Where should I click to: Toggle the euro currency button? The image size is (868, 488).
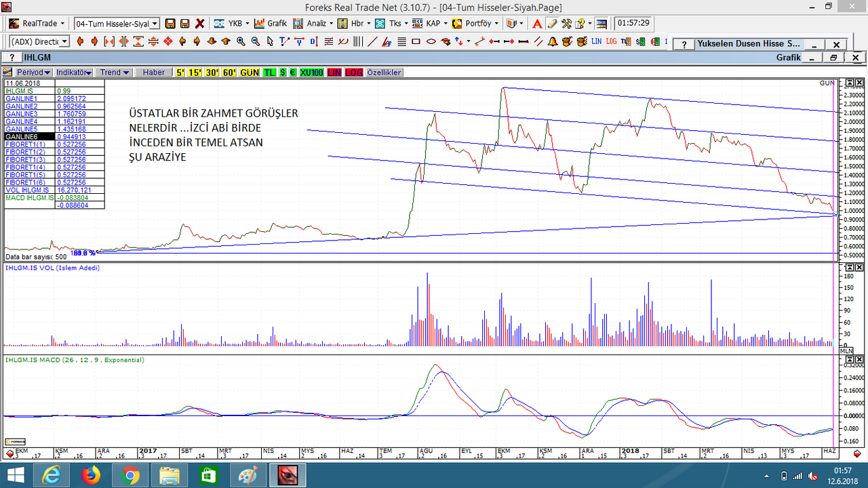(293, 73)
